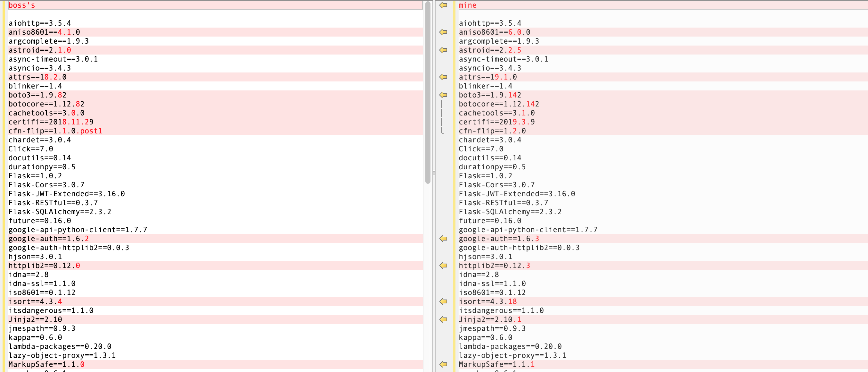Click the 'mine' header text in right pane
The image size is (868, 372).
pos(467,5)
